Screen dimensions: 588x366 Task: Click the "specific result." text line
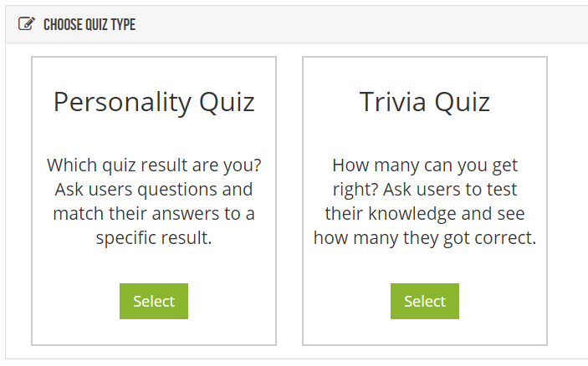pyautogui.click(x=154, y=238)
